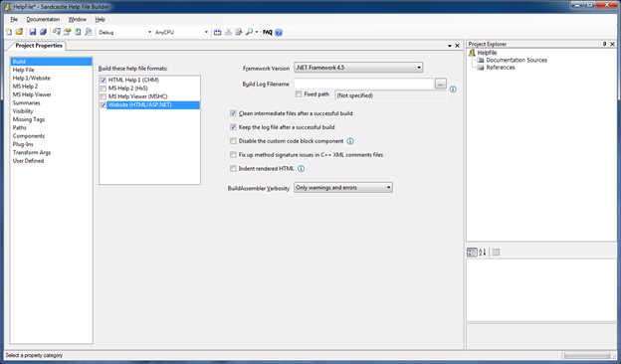Select References in Project Explorer

pyautogui.click(x=501, y=68)
